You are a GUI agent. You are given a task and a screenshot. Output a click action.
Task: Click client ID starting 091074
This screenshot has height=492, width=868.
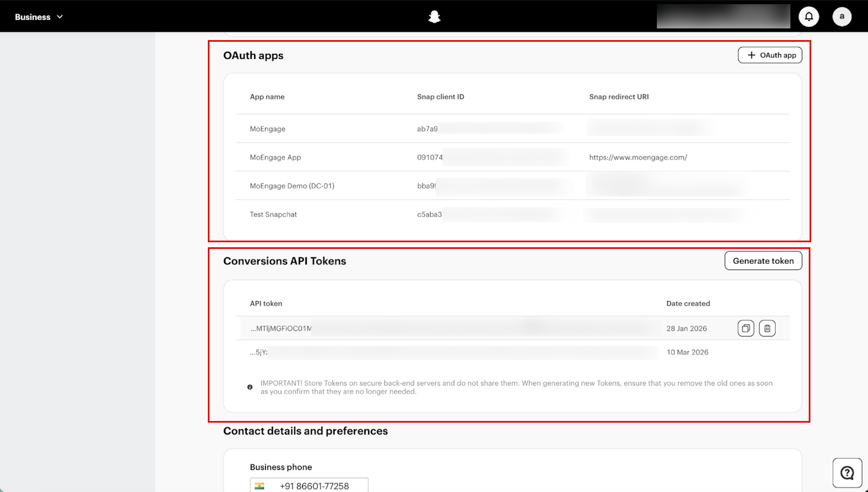430,157
